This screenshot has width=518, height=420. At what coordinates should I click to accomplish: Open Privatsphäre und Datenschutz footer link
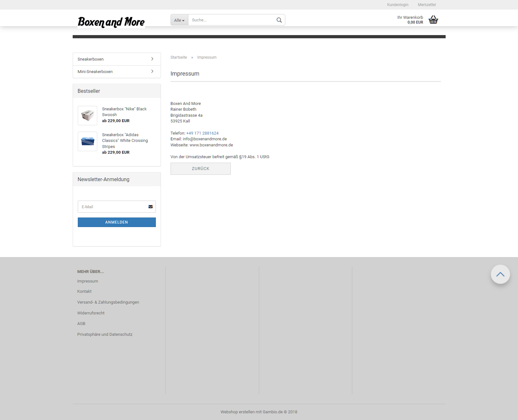click(x=105, y=335)
